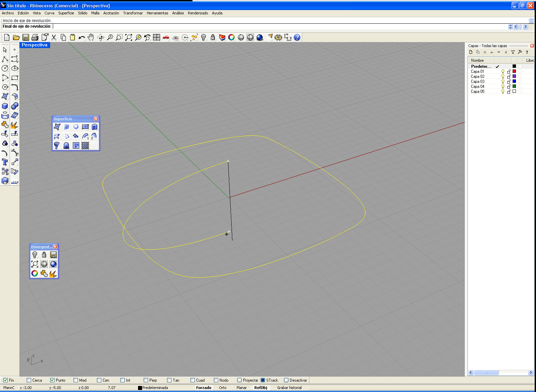Screen dimensions: 536x392
Task: Select the polygon hexagon tool
Action: coord(5,87)
